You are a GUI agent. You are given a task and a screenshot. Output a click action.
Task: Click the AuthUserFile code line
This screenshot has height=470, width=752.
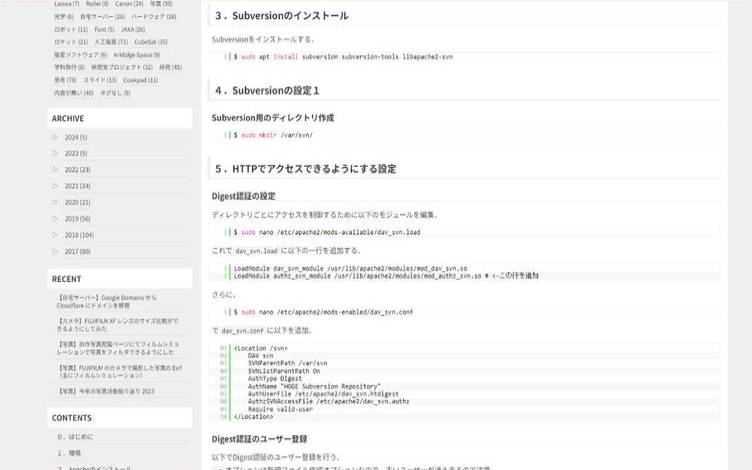[323, 394]
